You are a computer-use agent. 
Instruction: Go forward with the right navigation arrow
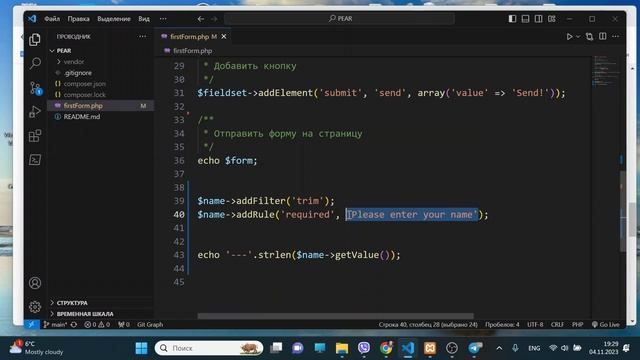(214, 19)
